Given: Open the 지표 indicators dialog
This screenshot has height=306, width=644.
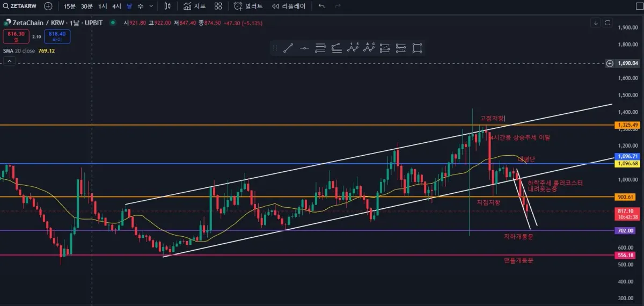Looking at the screenshot, I should coord(194,6).
